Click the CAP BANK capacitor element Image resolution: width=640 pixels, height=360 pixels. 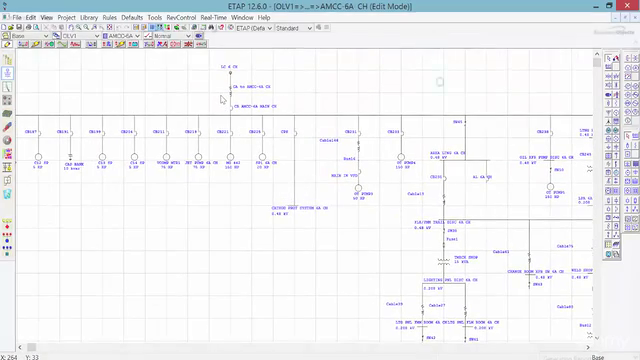(70, 156)
